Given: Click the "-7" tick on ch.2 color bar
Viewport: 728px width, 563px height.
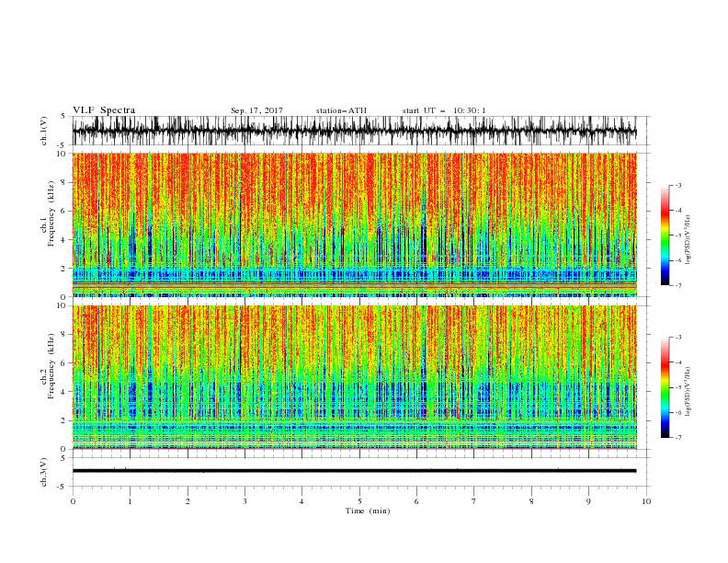Looking at the screenshot, I should coord(678,438).
